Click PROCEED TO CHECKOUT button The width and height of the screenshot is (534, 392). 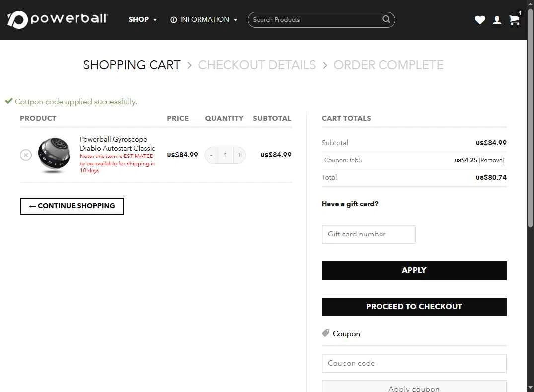click(414, 307)
